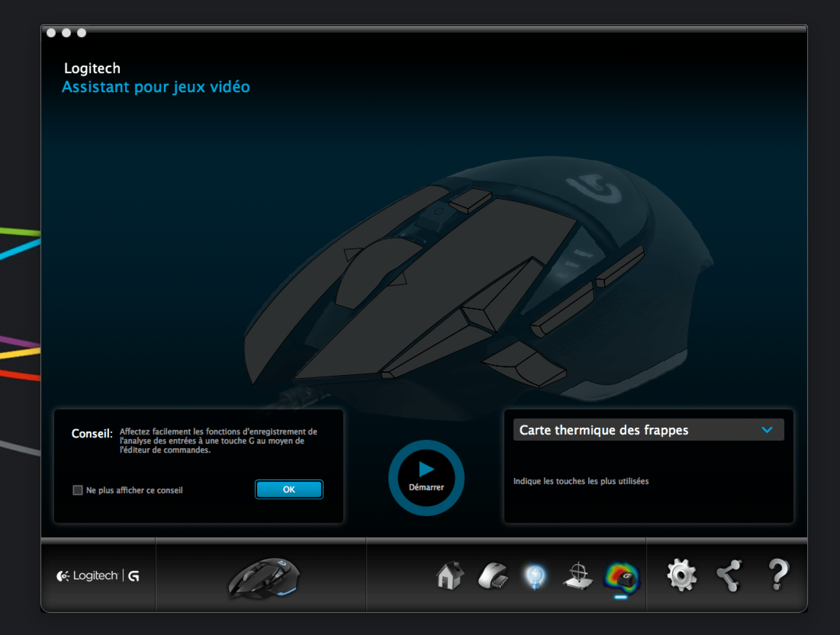Open the Home icon in the bottom toolbar
Image resolution: width=840 pixels, height=635 pixels.
coord(450,575)
